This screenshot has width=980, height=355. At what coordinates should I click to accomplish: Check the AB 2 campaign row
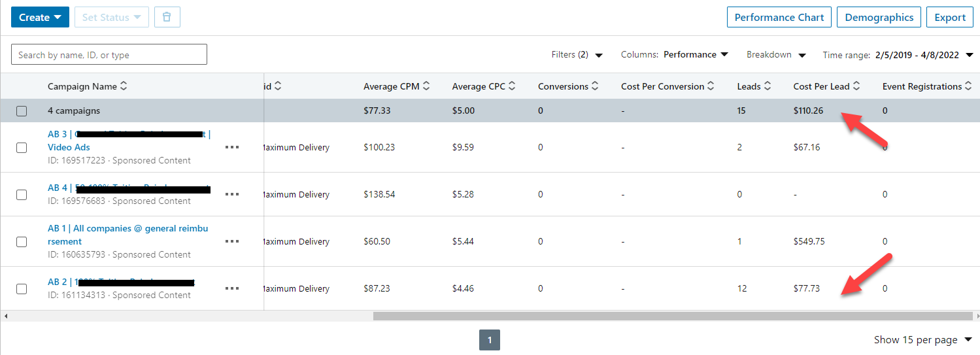[x=22, y=289]
